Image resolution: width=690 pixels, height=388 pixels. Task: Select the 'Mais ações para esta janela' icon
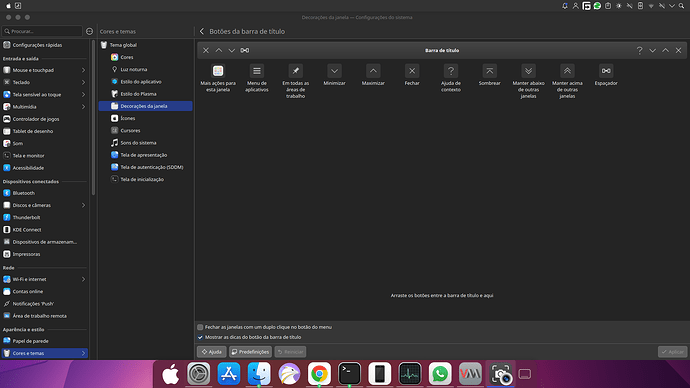tap(218, 71)
